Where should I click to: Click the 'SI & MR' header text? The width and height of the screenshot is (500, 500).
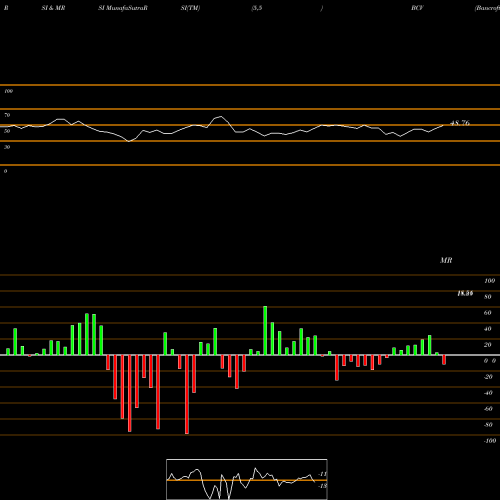click(x=53, y=8)
